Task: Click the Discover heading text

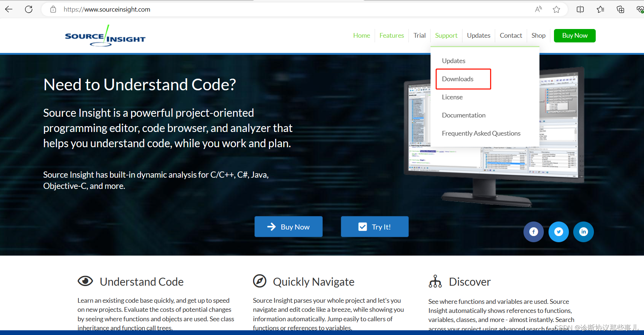Action: point(470,282)
